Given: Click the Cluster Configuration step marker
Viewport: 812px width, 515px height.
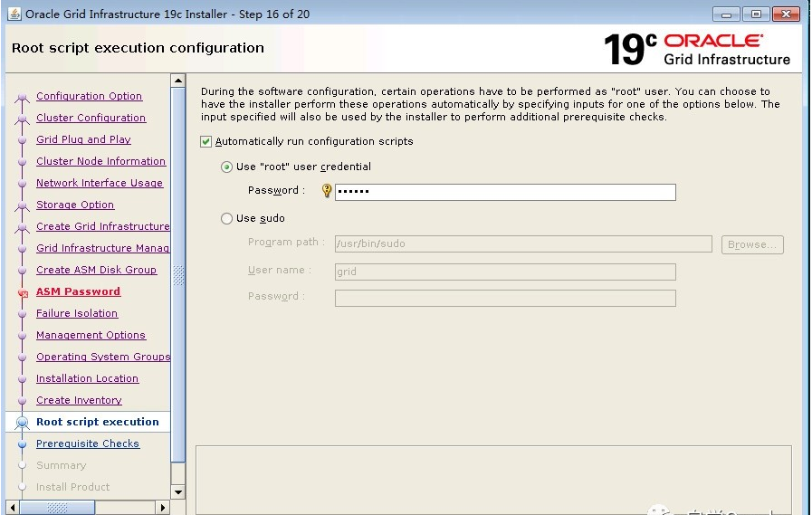Looking at the screenshot, I should click(x=22, y=119).
